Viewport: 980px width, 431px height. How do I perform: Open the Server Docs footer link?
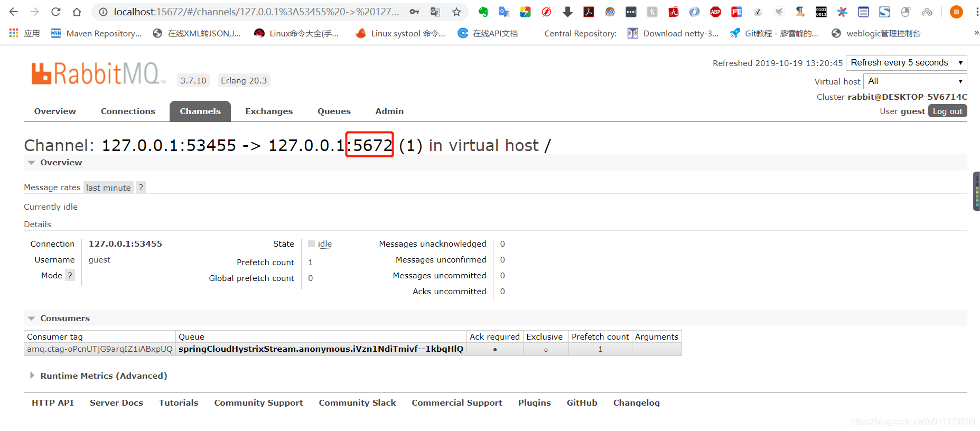pyautogui.click(x=116, y=402)
